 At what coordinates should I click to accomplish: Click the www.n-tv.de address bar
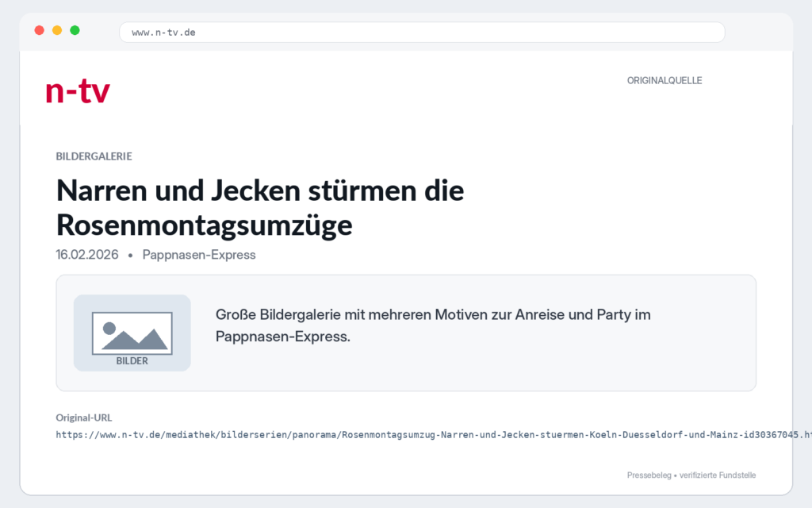pyautogui.click(x=422, y=32)
